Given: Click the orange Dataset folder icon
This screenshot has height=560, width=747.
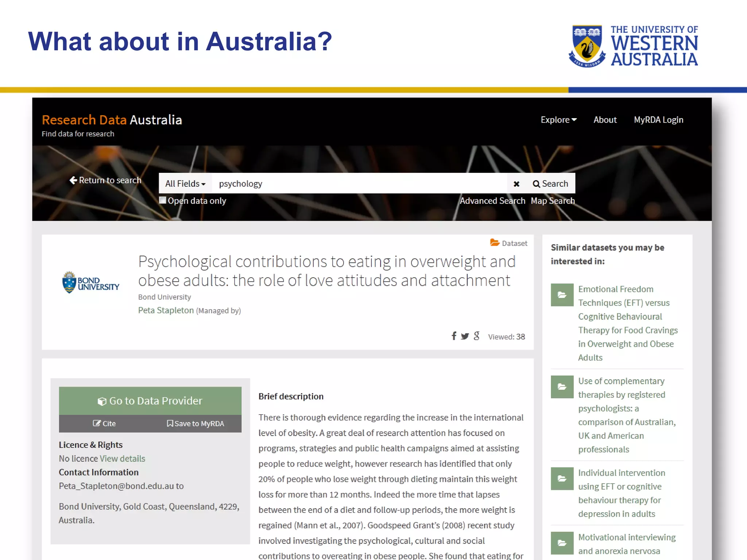Looking at the screenshot, I should coord(495,242).
